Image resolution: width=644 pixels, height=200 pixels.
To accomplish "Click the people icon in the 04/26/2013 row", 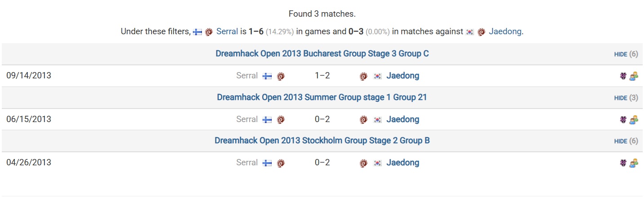I will (x=634, y=163).
